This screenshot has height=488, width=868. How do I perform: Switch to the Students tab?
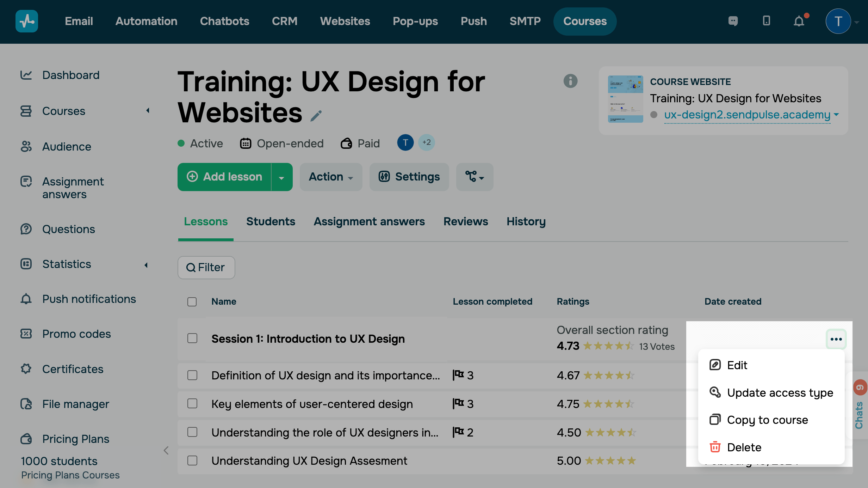coord(271,221)
